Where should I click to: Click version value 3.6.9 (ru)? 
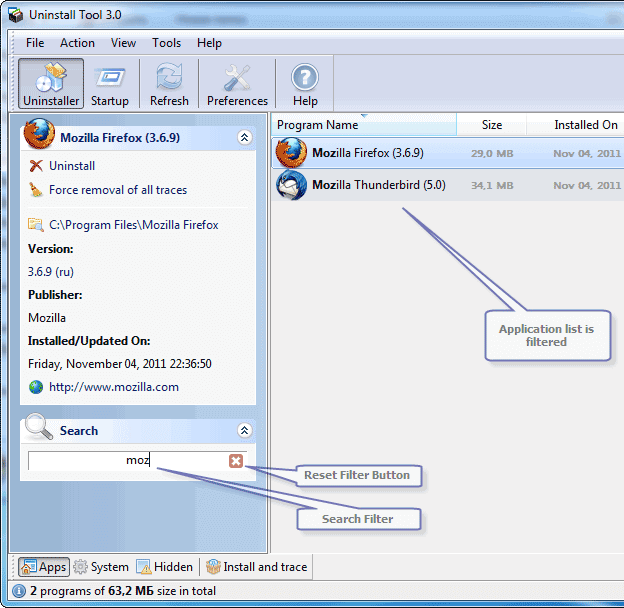click(51, 272)
